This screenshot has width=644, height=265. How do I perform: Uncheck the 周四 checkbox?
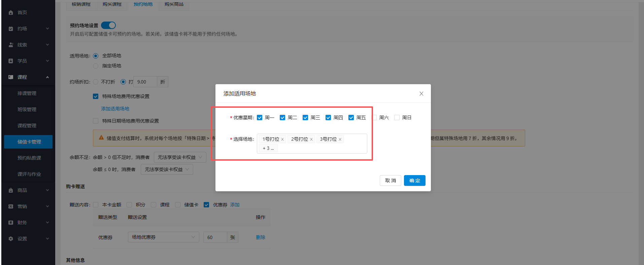[x=328, y=118]
